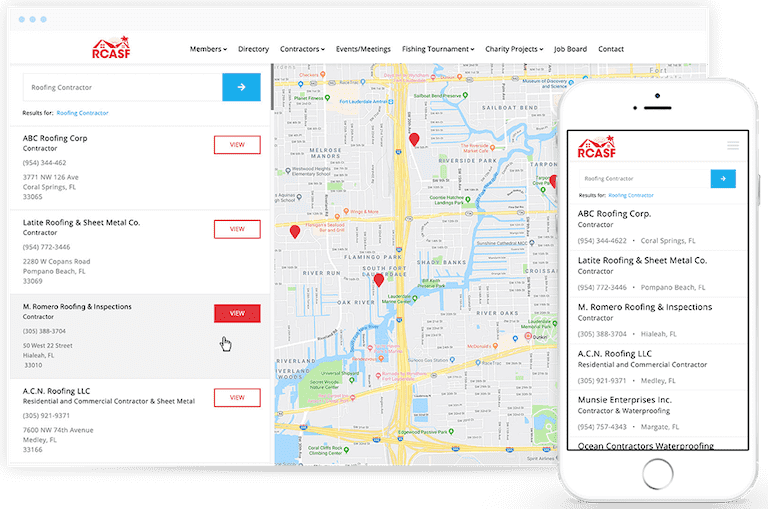Tap Latite Roofing & Sheet Metal Co. on the phone
Screen dimensions: 768x509
point(657,273)
